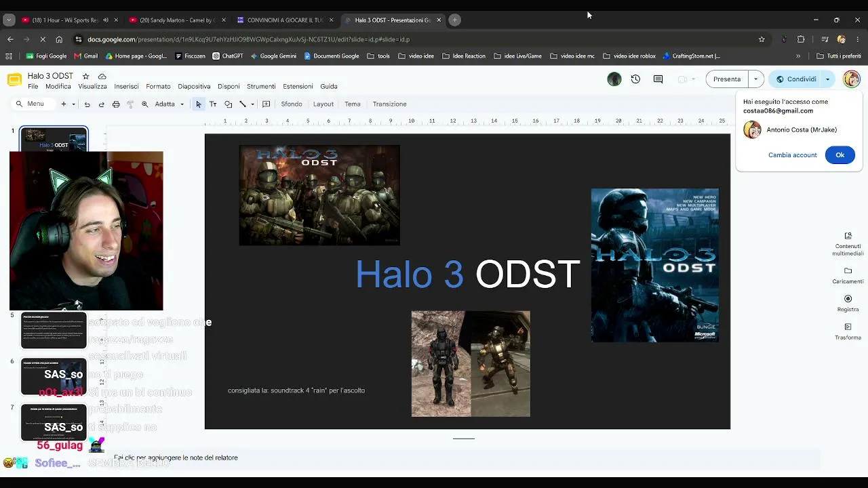Switch to the Wii Sports YouTube tab

tap(68, 20)
